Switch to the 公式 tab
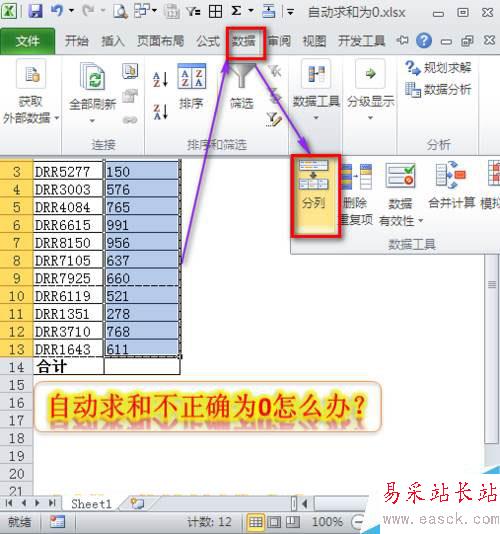Screen dimensions: 500x534 (208, 41)
